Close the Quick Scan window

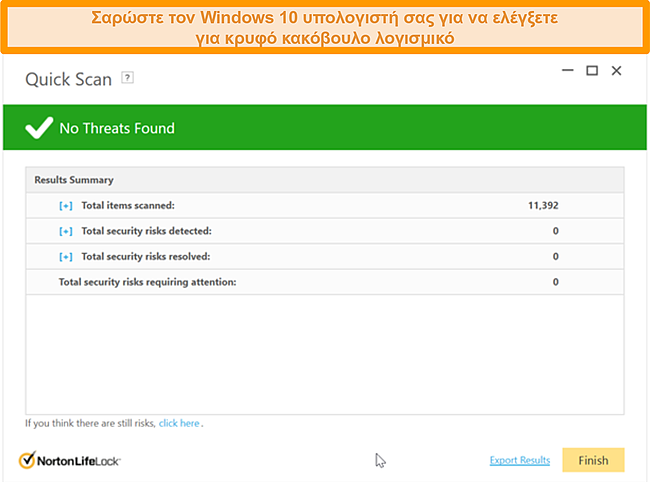point(616,70)
